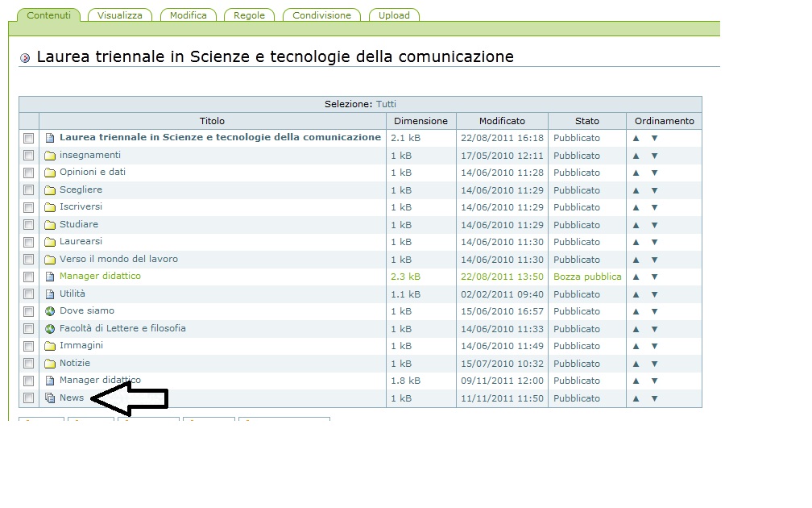The width and height of the screenshot is (812, 508).
Task: Move Notizie down with the down arrow
Action: pos(654,364)
